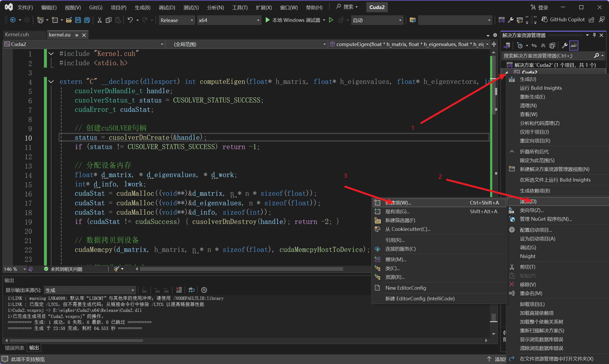
Task: Click the GitHub Copilot icon
Action: (545, 20)
